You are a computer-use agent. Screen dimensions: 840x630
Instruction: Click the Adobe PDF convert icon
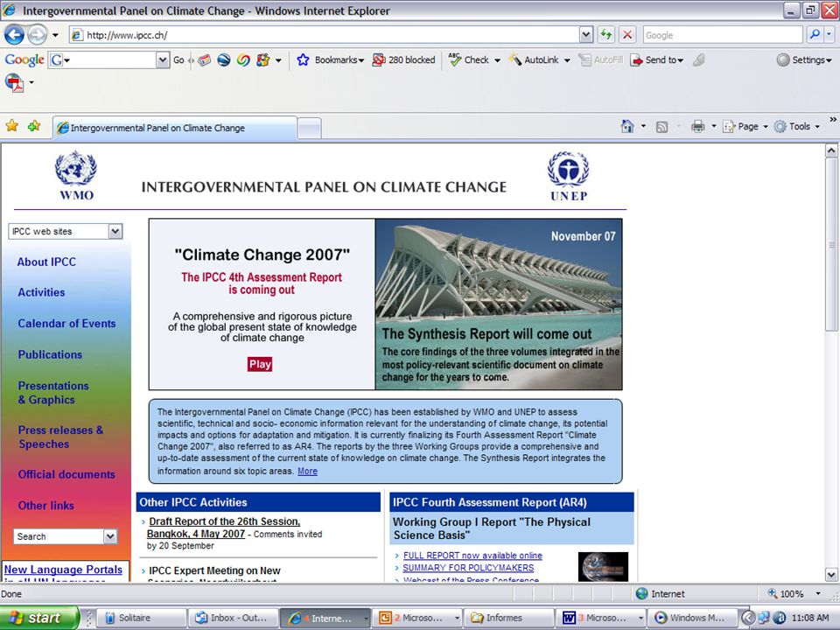point(14,82)
